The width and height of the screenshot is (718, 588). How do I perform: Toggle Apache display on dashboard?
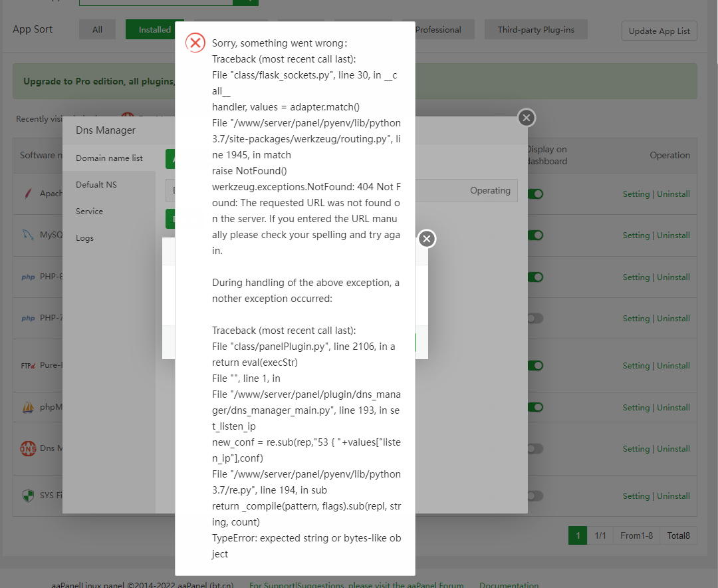click(x=535, y=194)
